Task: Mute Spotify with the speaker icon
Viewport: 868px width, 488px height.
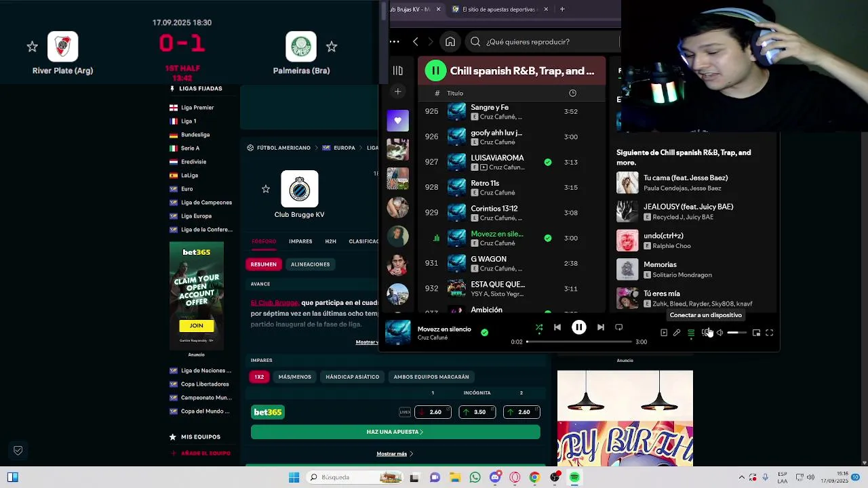Action: (x=719, y=333)
